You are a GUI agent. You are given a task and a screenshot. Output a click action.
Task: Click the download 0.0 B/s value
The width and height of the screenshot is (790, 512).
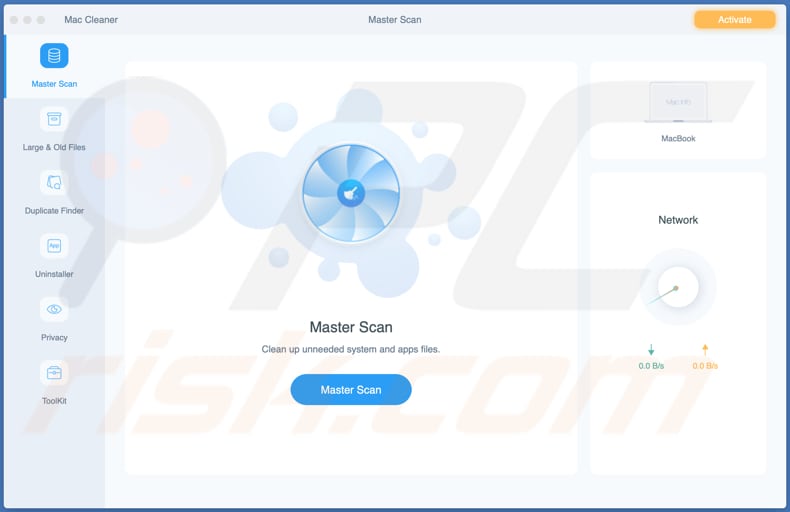point(651,366)
